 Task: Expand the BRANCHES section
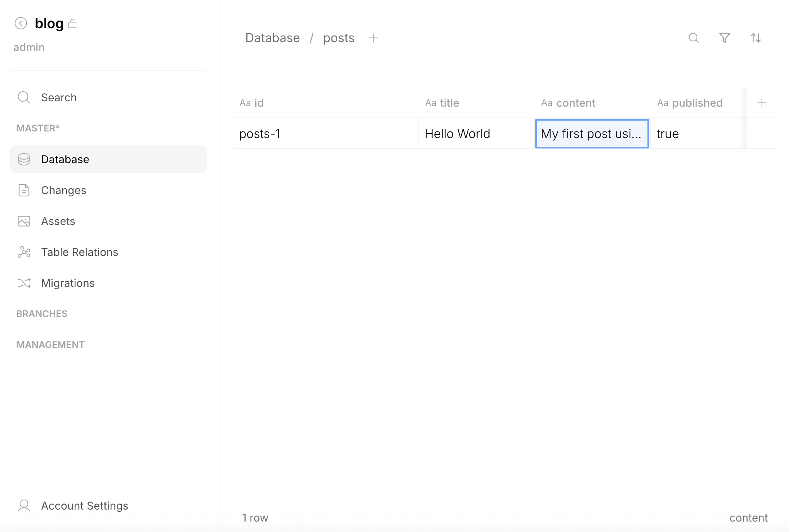41,314
